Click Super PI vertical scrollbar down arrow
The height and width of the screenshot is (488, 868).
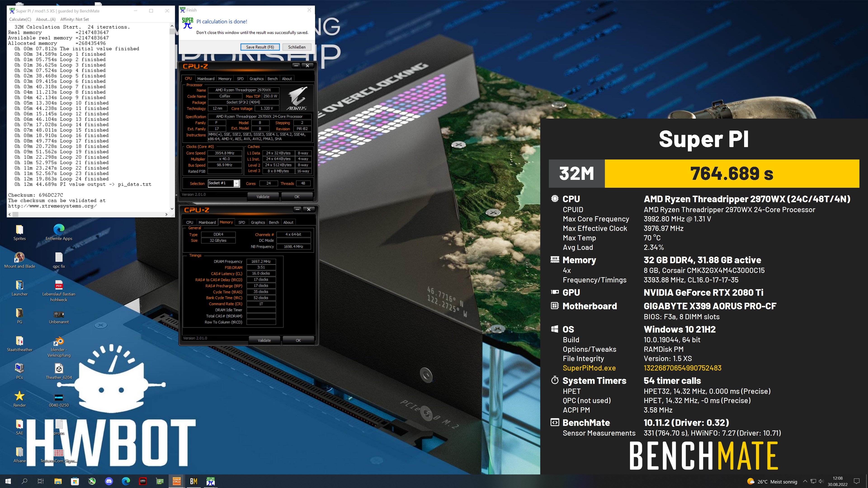pyautogui.click(x=172, y=209)
